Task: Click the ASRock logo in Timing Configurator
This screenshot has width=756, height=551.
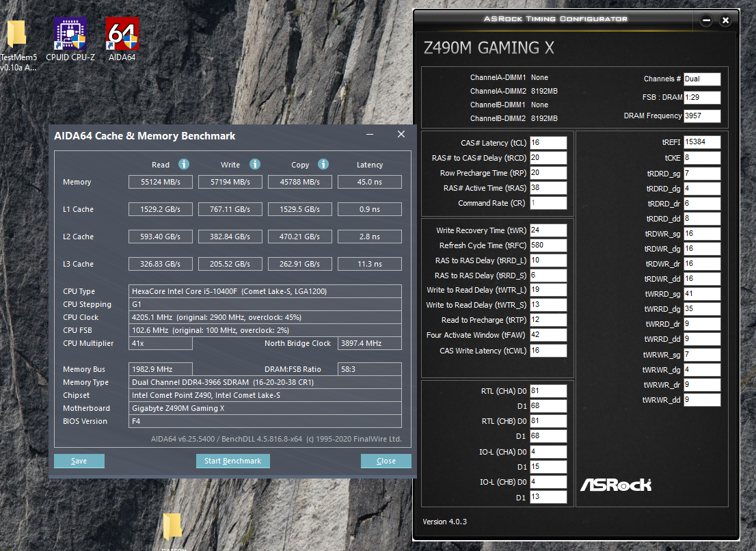Action: (616, 485)
